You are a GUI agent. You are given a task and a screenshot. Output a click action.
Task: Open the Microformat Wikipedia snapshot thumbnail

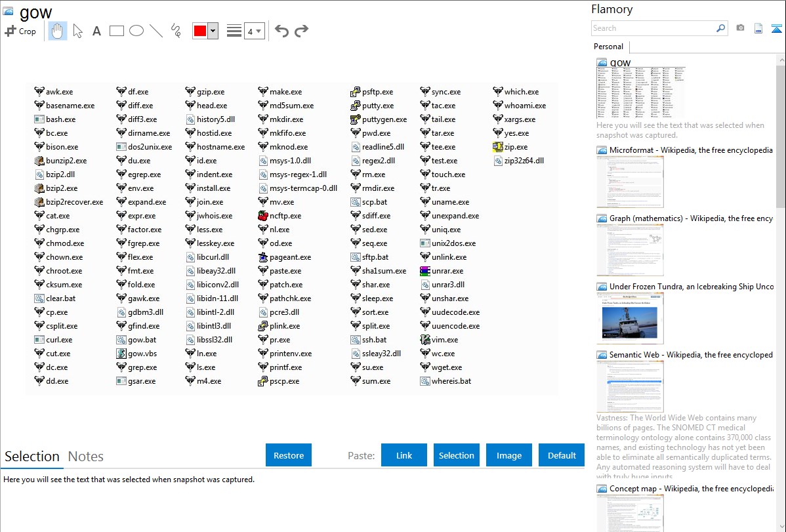[x=630, y=182]
